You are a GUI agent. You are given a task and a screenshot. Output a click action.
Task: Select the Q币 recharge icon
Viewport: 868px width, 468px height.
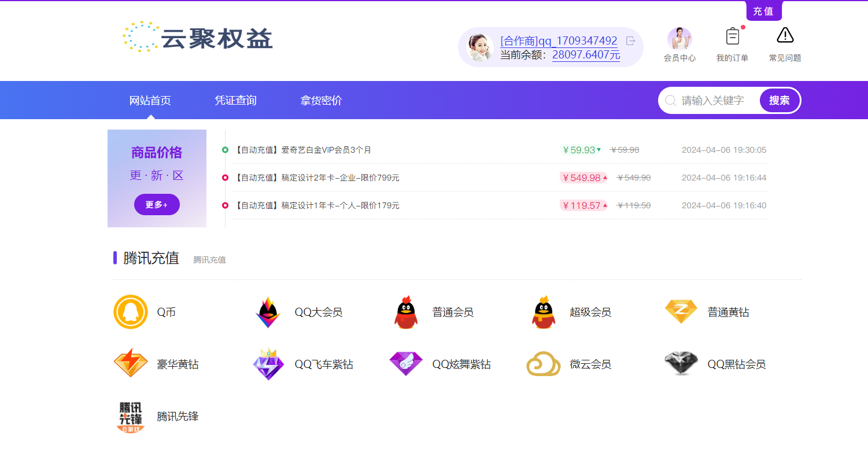(x=131, y=311)
